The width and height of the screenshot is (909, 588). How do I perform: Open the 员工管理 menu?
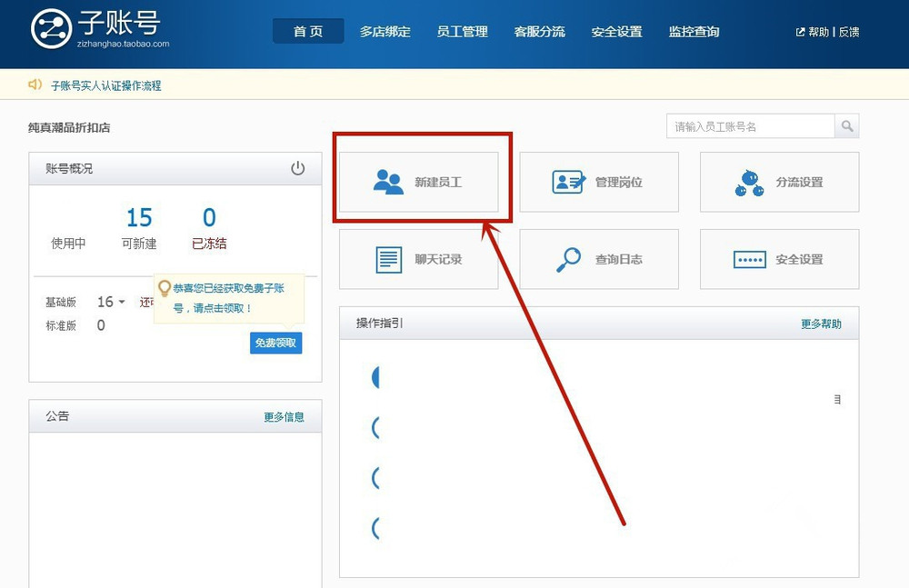[x=462, y=32]
